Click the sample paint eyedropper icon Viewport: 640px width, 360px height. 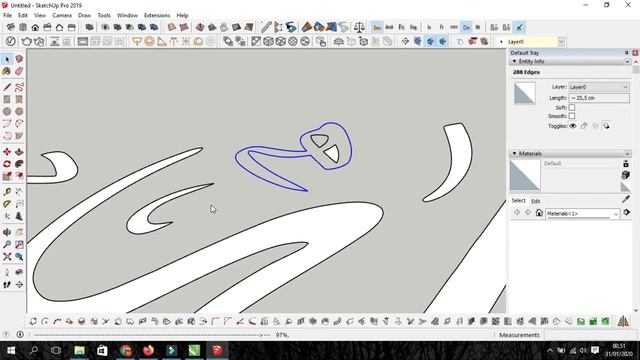tap(626, 199)
